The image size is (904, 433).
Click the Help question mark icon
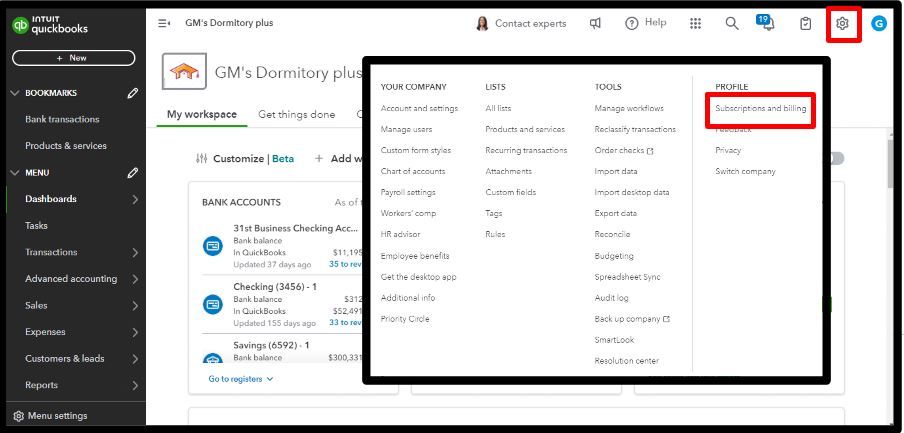point(632,24)
